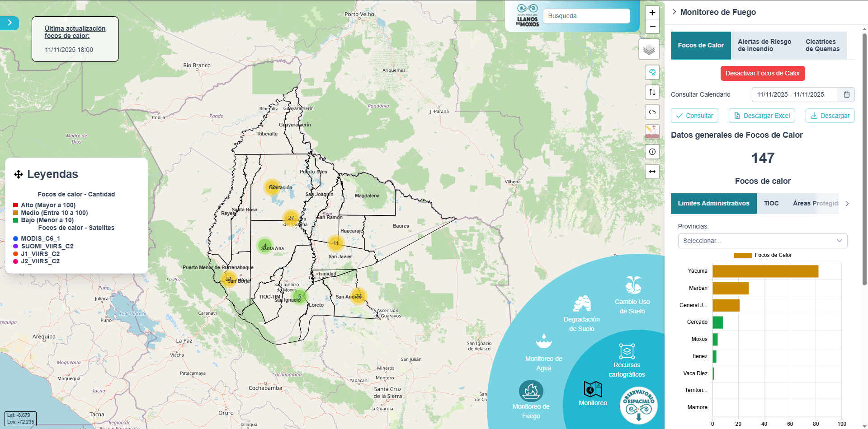Zoom in on the map
Viewport: 868px width, 429px height.
pyautogui.click(x=652, y=13)
